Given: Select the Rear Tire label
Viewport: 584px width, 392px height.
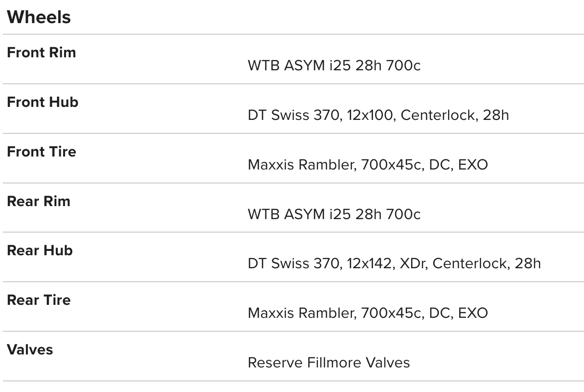Looking at the screenshot, I should (39, 300).
